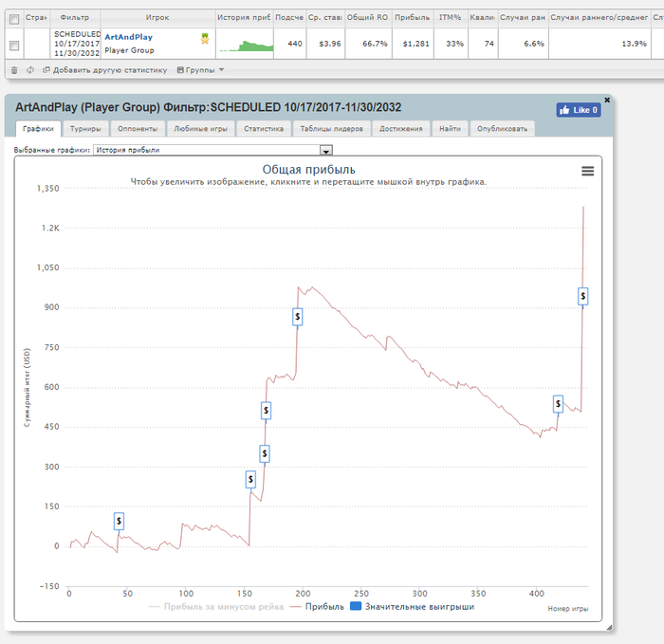Click the dollar marker near the 900 gridline at game 195
664x644 pixels.
pyautogui.click(x=298, y=317)
